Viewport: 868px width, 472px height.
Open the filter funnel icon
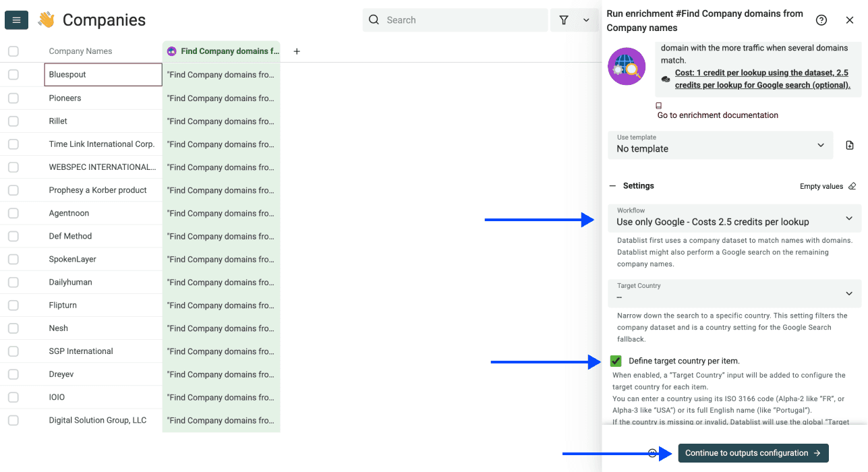coord(564,20)
